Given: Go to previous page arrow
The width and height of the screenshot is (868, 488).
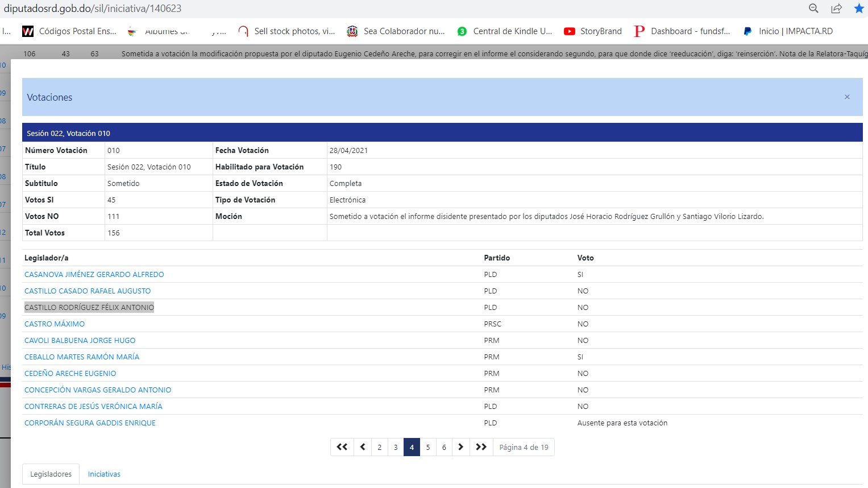Looking at the screenshot, I should (x=363, y=447).
